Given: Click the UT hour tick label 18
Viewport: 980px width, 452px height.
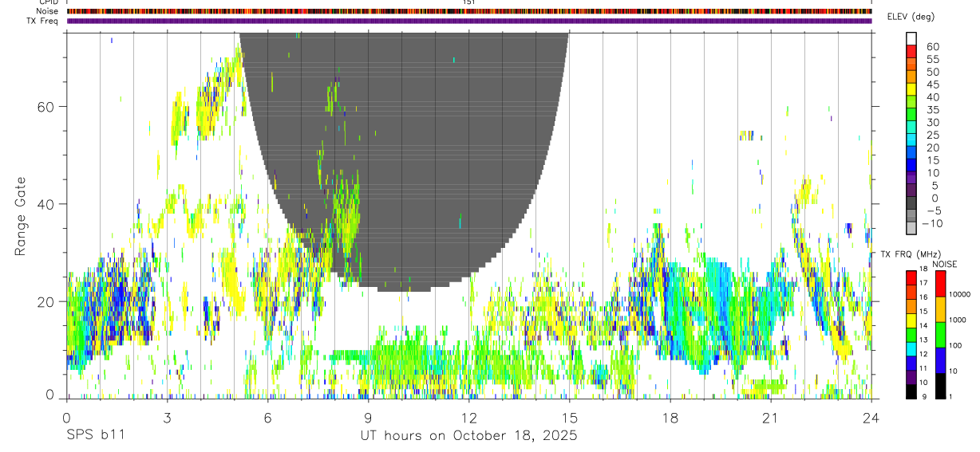Looking at the screenshot, I should (670, 416).
